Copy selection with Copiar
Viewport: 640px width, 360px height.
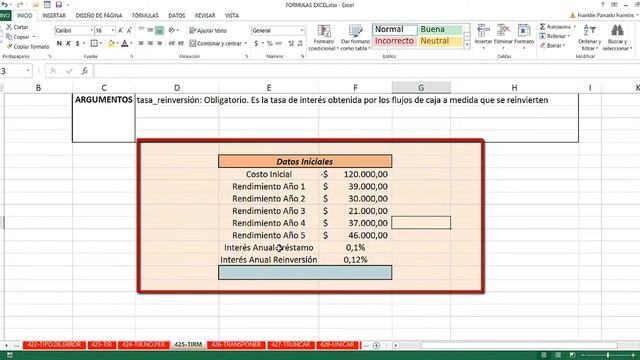point(18,37)
